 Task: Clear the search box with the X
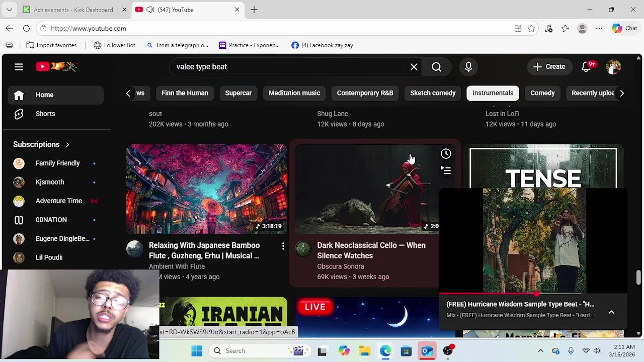coord(414,67)
